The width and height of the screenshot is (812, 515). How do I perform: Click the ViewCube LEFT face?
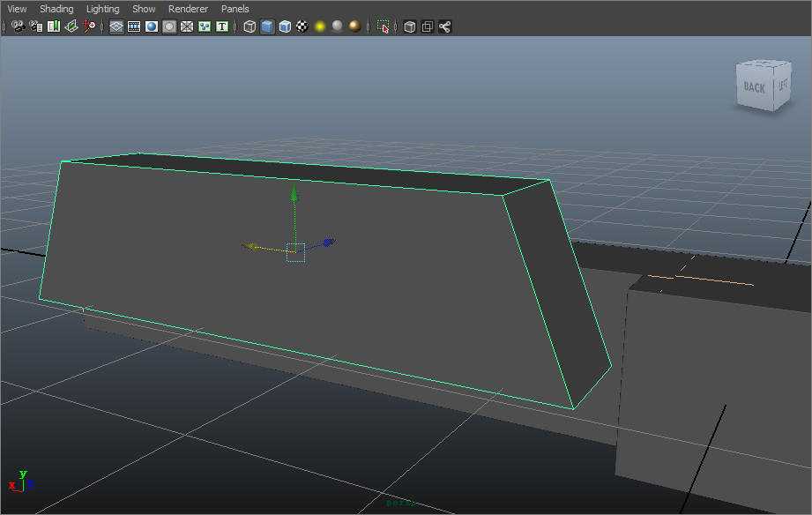point(783,86)
